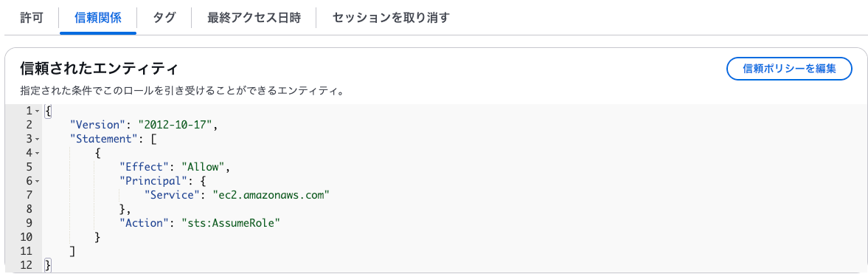Select line number 12 in the gutter
Viewport: 868px width, 274px height.
26,266
